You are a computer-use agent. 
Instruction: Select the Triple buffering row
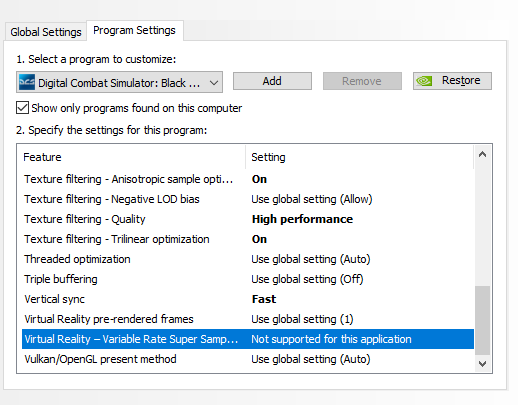click(x=248, y=279)
